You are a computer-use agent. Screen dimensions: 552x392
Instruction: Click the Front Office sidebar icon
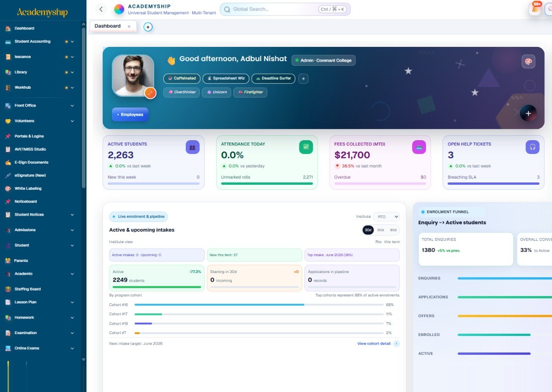coord(8,106)
